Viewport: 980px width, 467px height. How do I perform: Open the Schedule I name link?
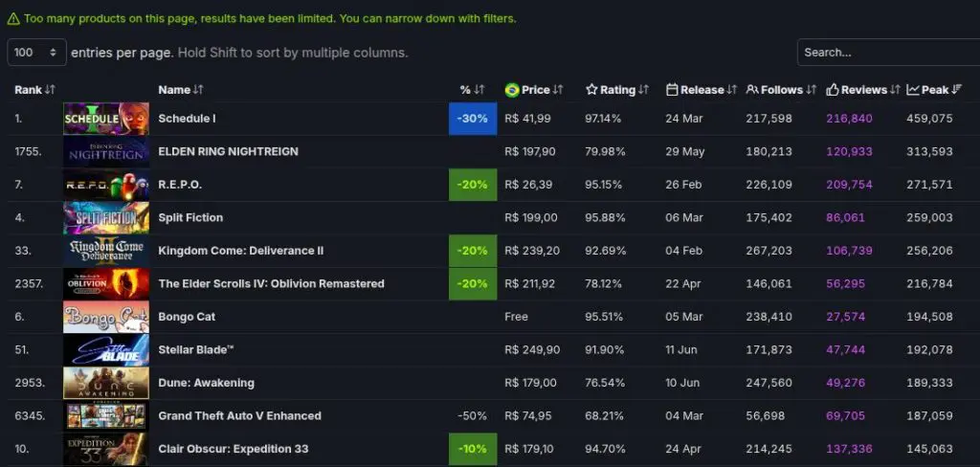click(187, 119)
